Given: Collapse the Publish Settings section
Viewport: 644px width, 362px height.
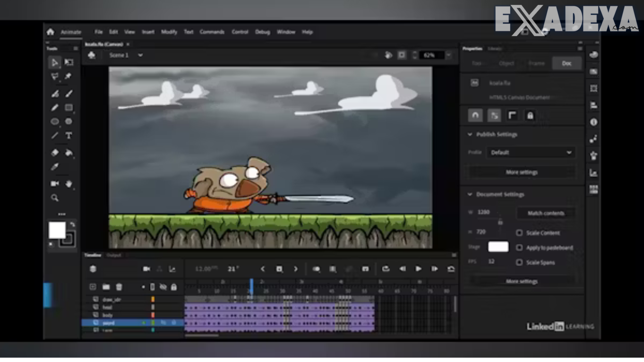Looking at the screenshot, I should pyautogui.click(x=470, y=134).
